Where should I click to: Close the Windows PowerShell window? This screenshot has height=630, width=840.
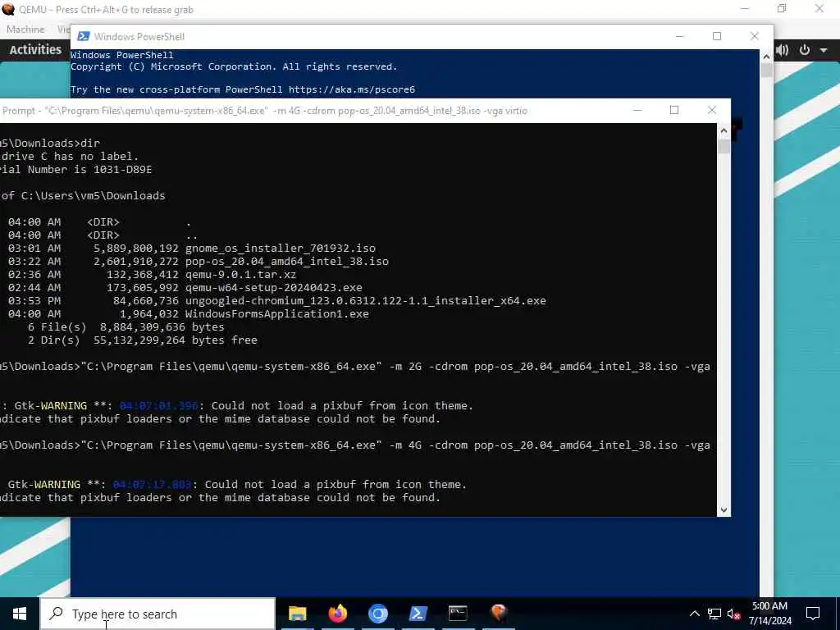click(x=755, y=36)
